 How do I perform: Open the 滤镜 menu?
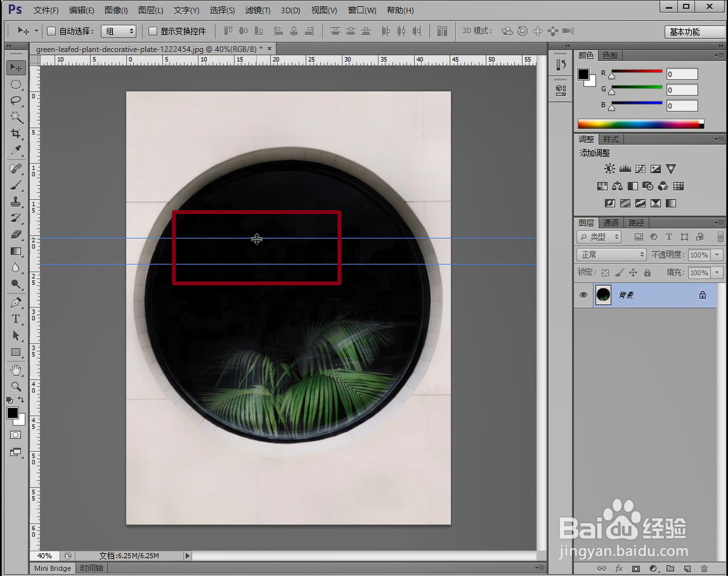click(258, 10)
